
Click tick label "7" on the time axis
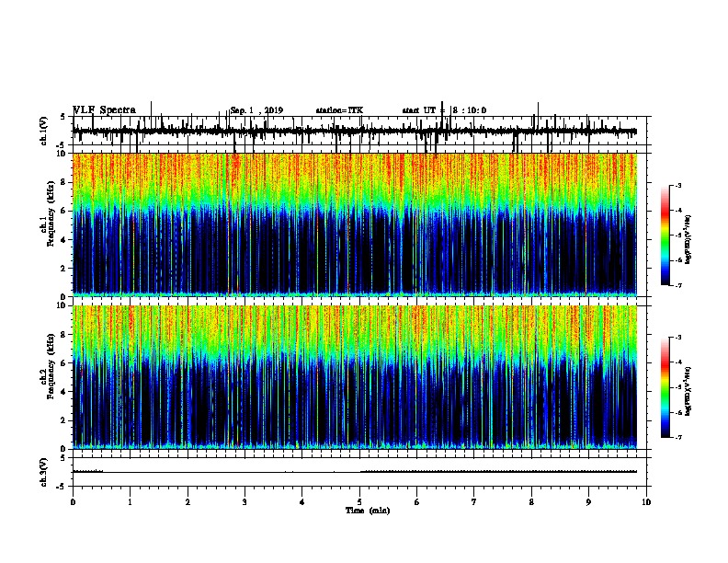(x=474, y=502)
